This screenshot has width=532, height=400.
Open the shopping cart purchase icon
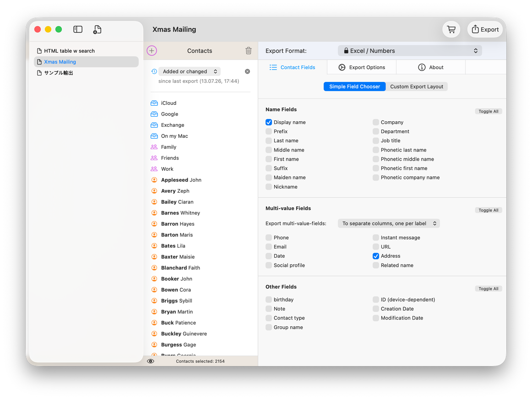451,29
